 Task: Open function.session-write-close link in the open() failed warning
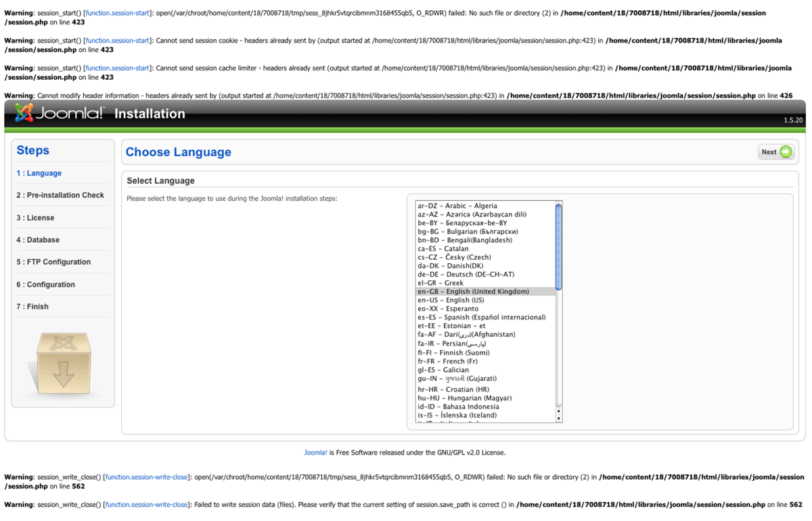[146, 477]
